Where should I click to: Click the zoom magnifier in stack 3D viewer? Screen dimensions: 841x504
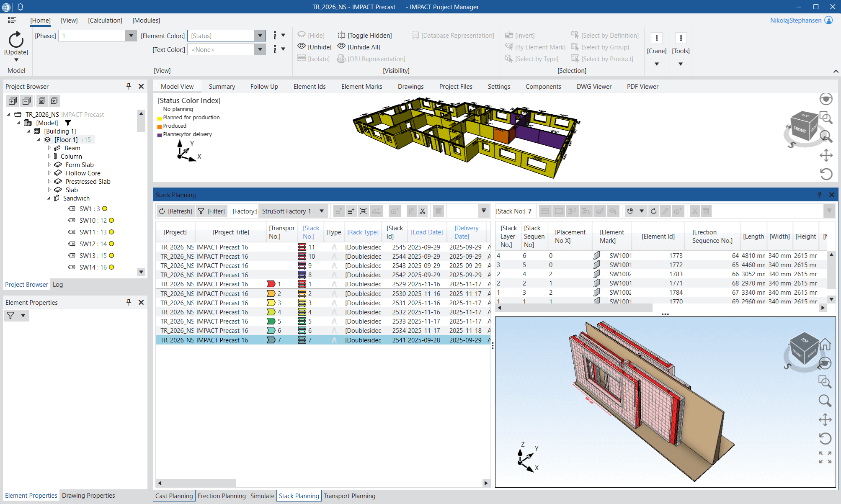pos(825,401)
